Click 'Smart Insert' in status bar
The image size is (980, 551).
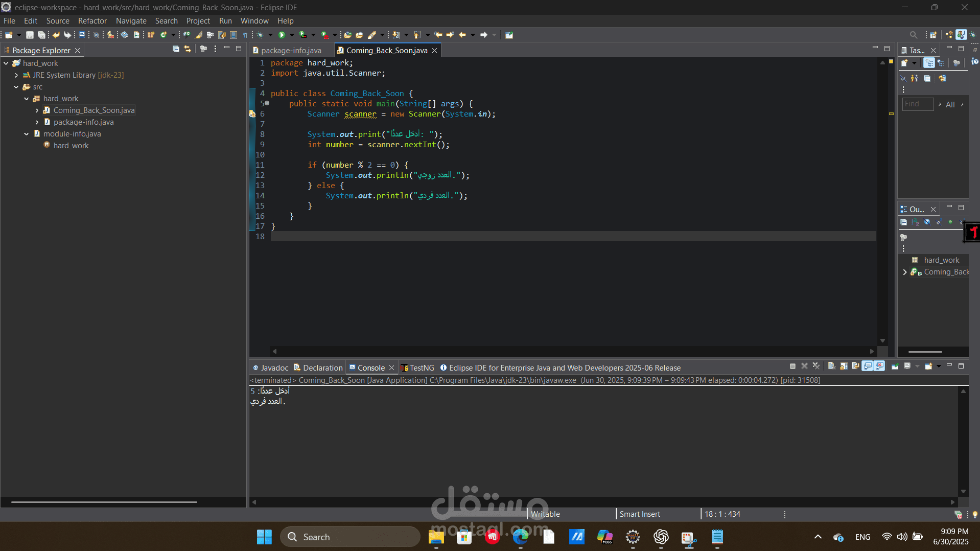coord(640,514)
